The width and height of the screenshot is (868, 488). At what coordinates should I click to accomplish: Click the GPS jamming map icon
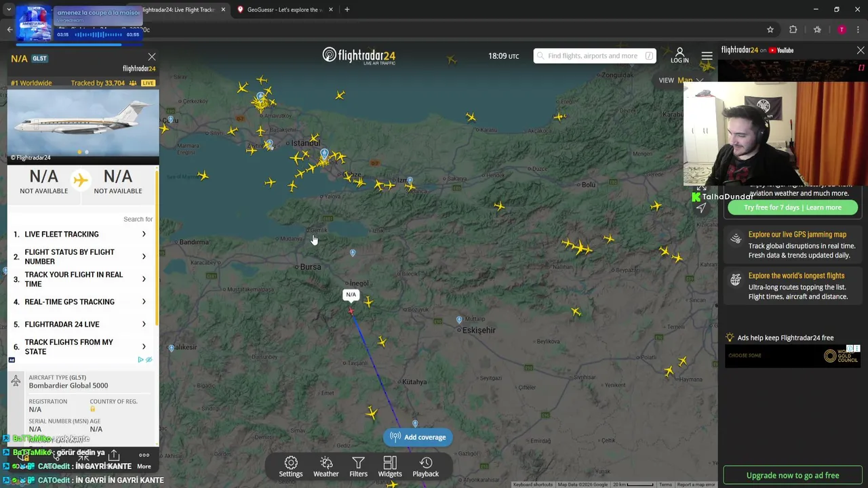tap(736, 239)
